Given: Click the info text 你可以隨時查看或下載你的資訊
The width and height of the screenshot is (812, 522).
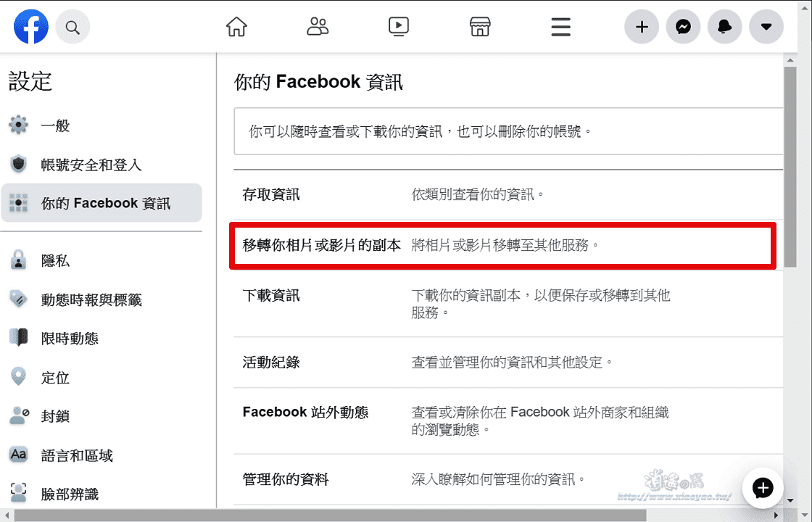Looking at the screenshot, I should tap(420, 131).
